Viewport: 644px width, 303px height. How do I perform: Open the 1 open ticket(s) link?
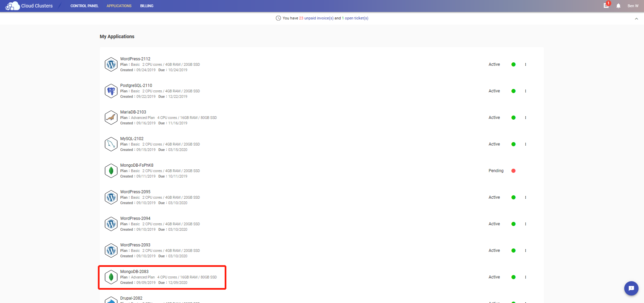coord(355,18)
